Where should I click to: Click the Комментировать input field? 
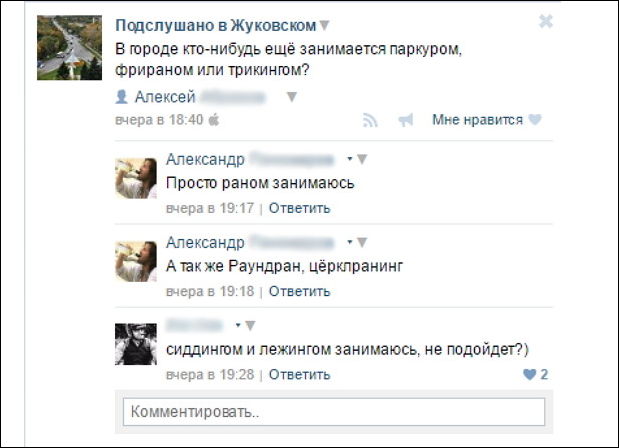point(333,412)
